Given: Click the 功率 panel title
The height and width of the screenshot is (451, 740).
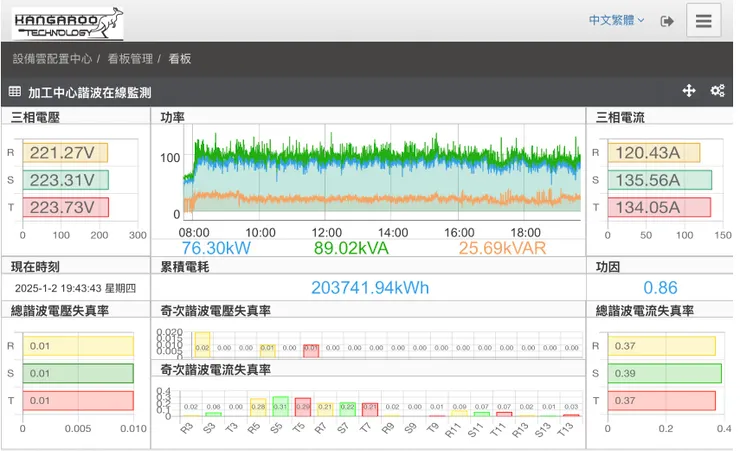Looking at the screenshot, I should point(172,117).
